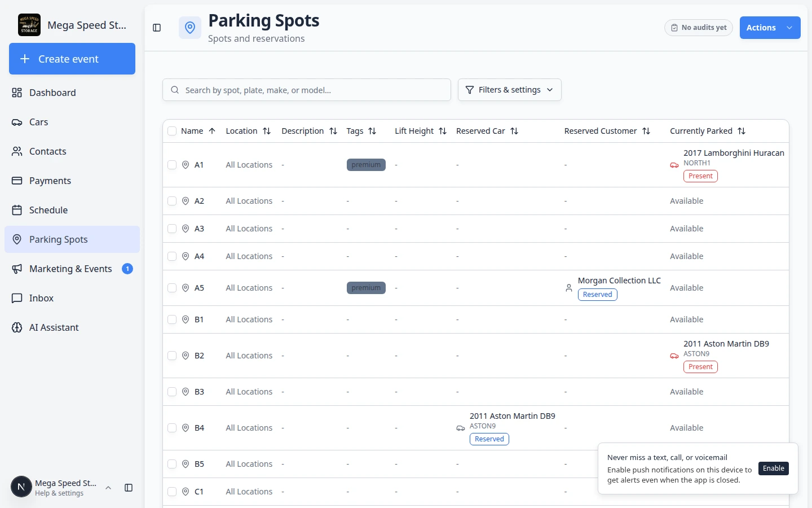This screenshot has height=508, width=812.
Task: Open the Dashboard page
Action: click(x=72, y=93)
